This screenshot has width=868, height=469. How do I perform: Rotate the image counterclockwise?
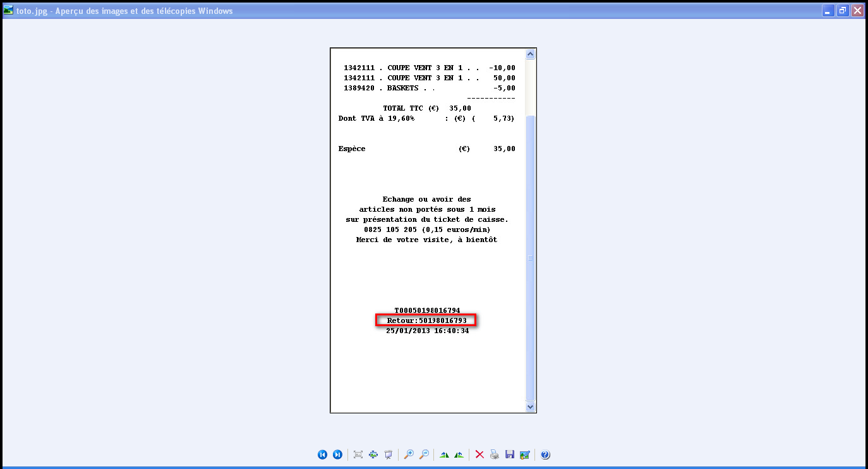459,454
